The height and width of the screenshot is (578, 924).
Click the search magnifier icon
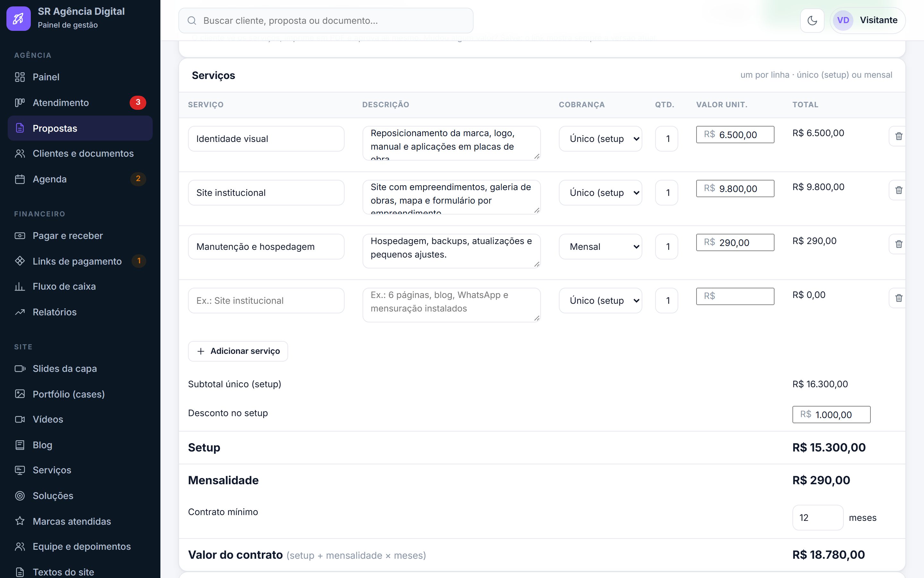(192, 21)
